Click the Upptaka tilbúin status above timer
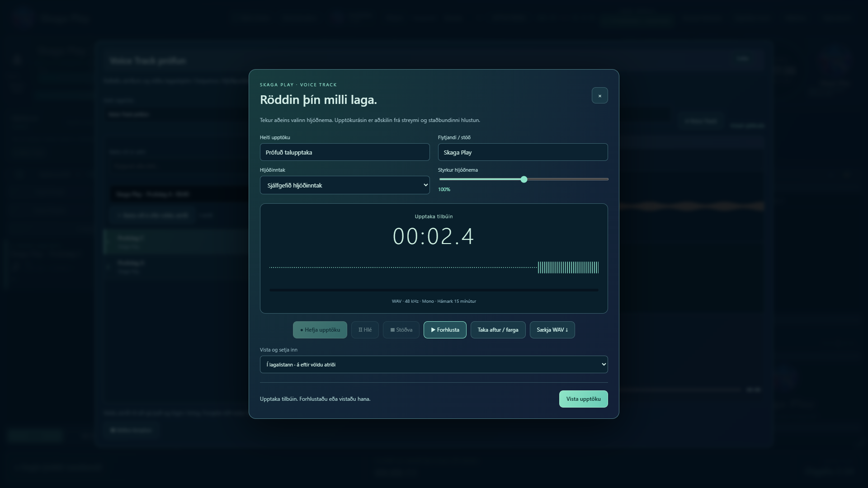 point(434,216)
